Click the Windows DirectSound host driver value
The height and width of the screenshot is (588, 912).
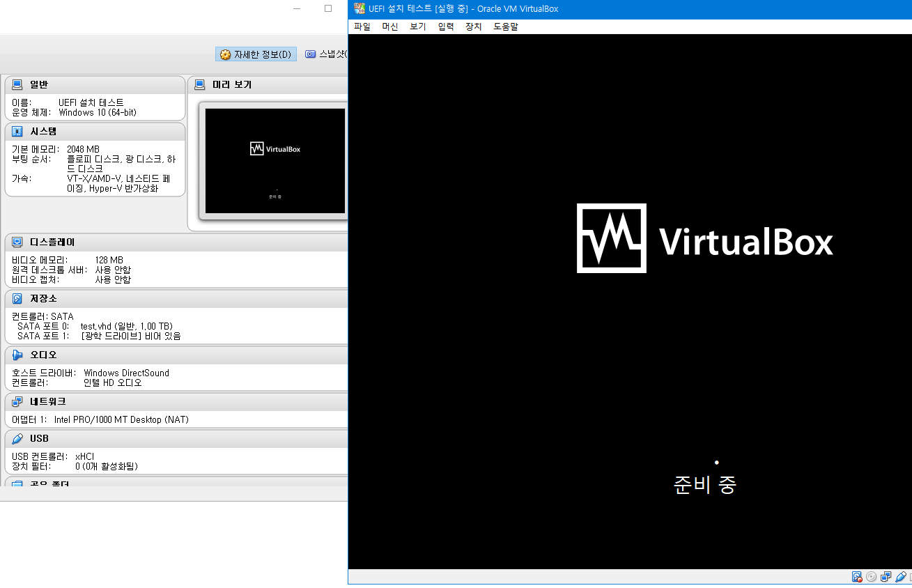126,373
